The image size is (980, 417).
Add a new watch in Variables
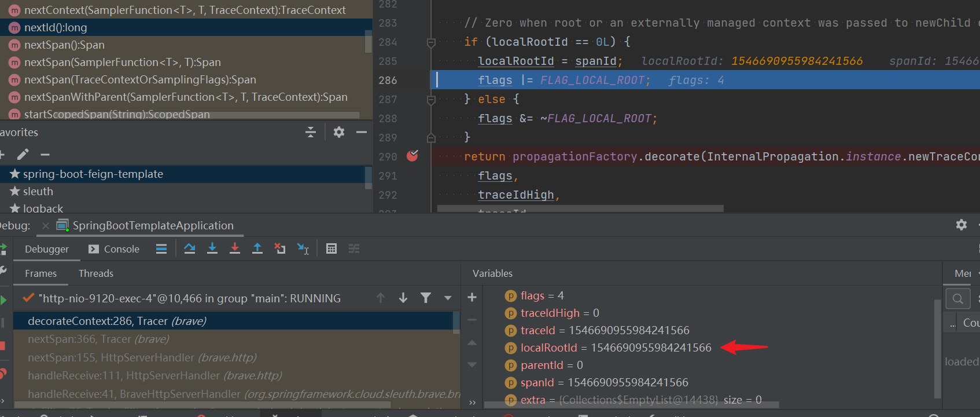472,297
